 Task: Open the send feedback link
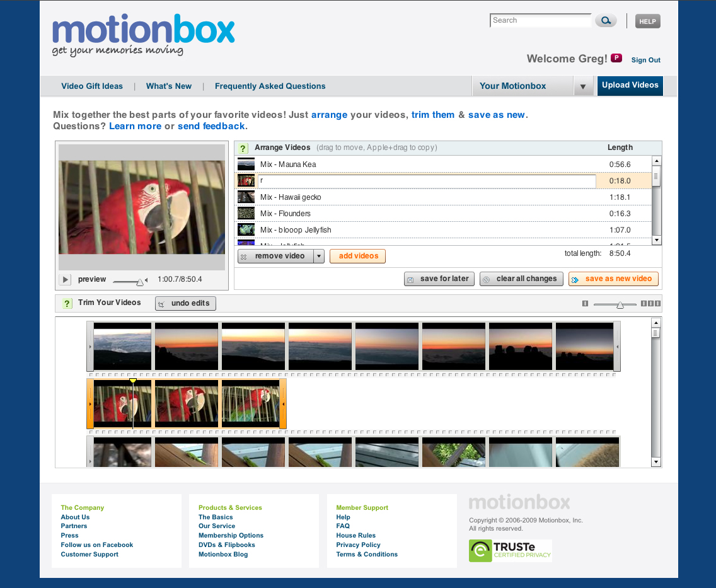211,126
